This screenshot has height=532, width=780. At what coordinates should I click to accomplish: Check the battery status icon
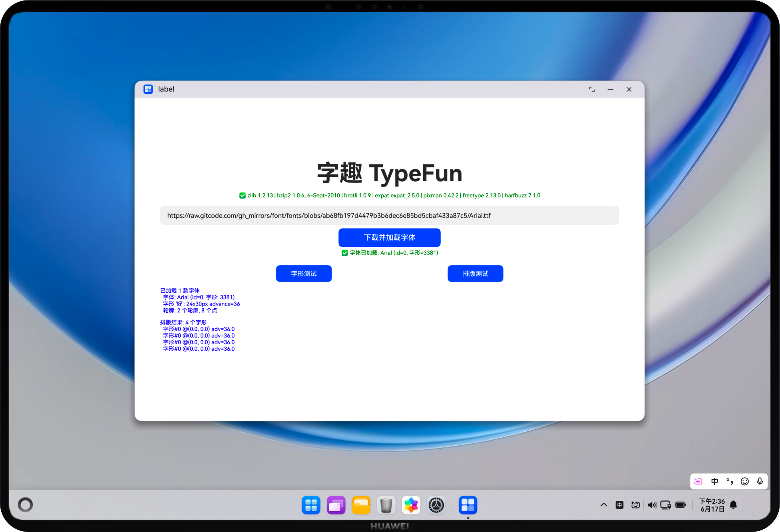coord(681,505)
